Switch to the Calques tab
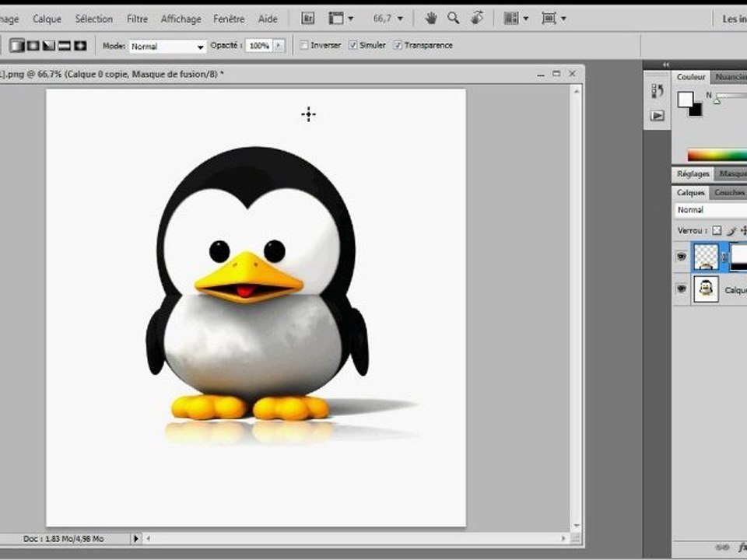This screenshot has width=747, height=560. coord(690,192)
